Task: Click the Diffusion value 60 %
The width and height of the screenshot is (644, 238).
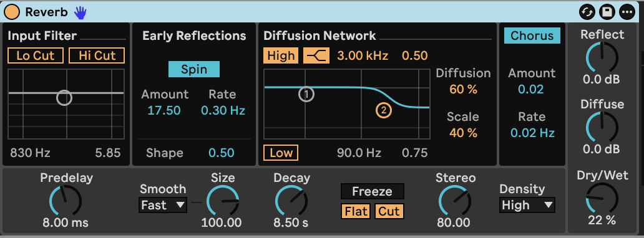Action: pos(463,89)
